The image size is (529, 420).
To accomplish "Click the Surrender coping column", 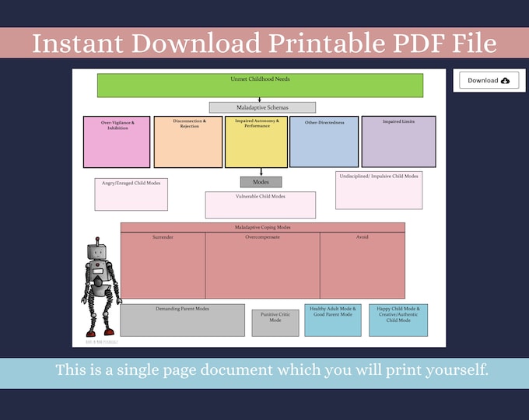I will pyautogui.click(x=163, y=265).
